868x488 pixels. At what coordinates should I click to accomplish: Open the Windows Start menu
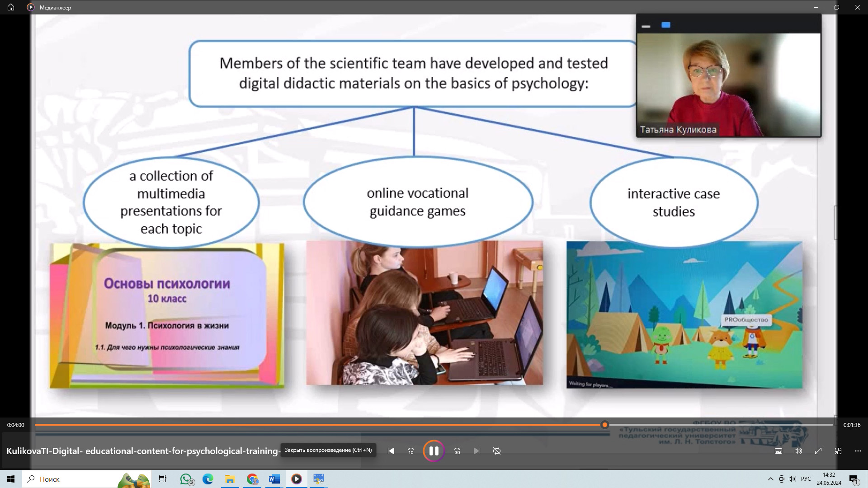(11, 479)
